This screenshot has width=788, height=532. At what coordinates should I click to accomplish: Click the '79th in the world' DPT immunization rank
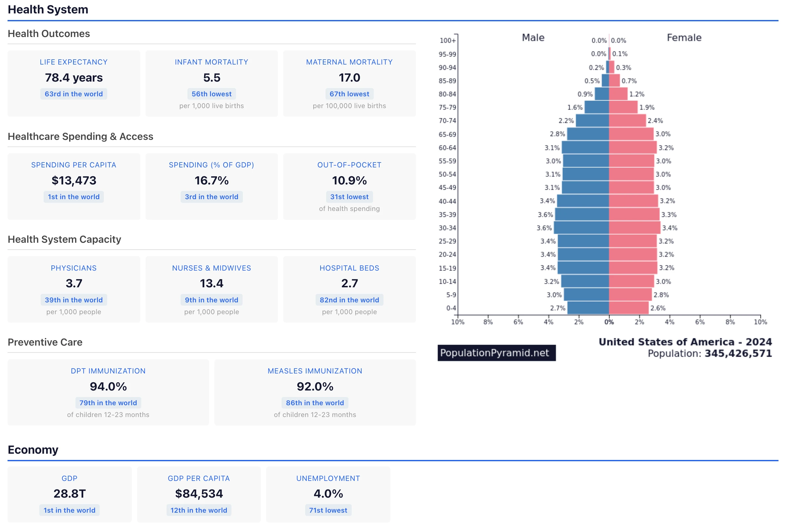pyautogui.click(x=108, y=403)
